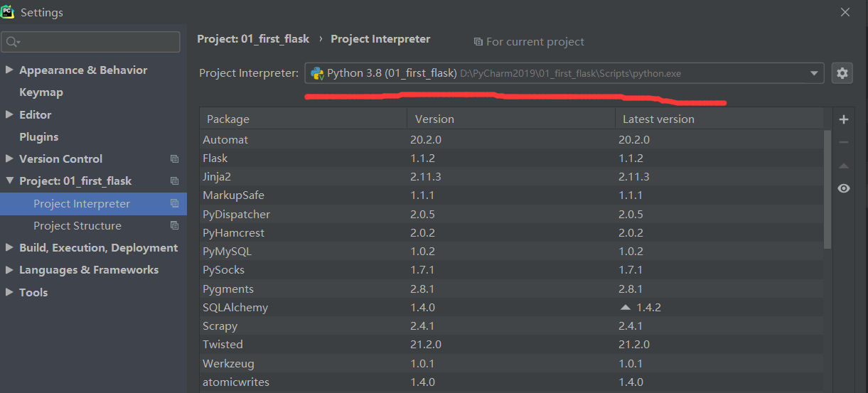Select the Flask package row
The height and width of the screenshot is (393, 868).
[x=511, y=158]
